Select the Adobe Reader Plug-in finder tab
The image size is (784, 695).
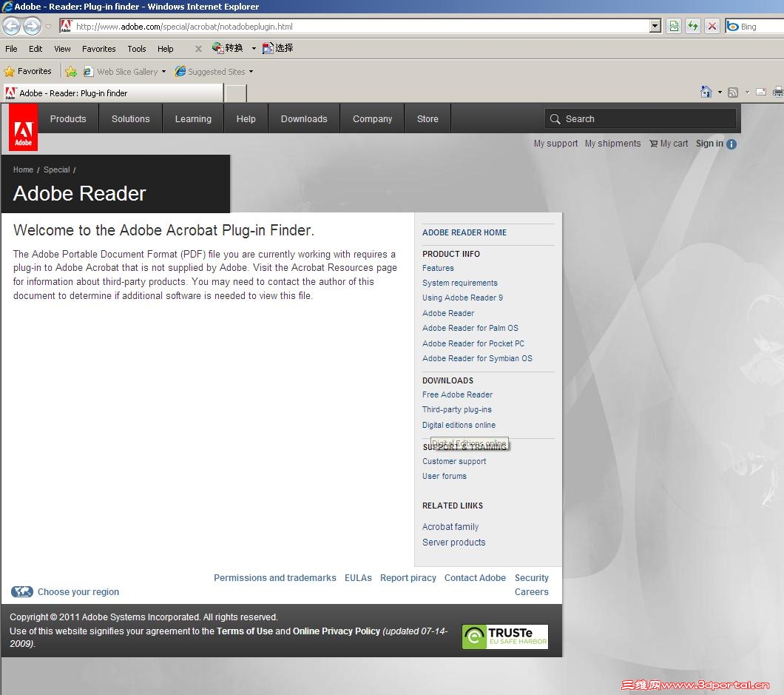coord(113,93)
